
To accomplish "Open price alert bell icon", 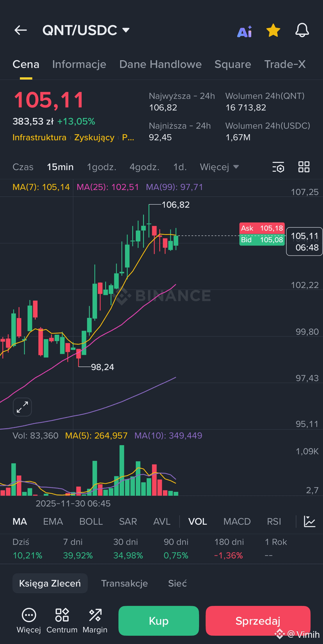I will pos(302,30).
